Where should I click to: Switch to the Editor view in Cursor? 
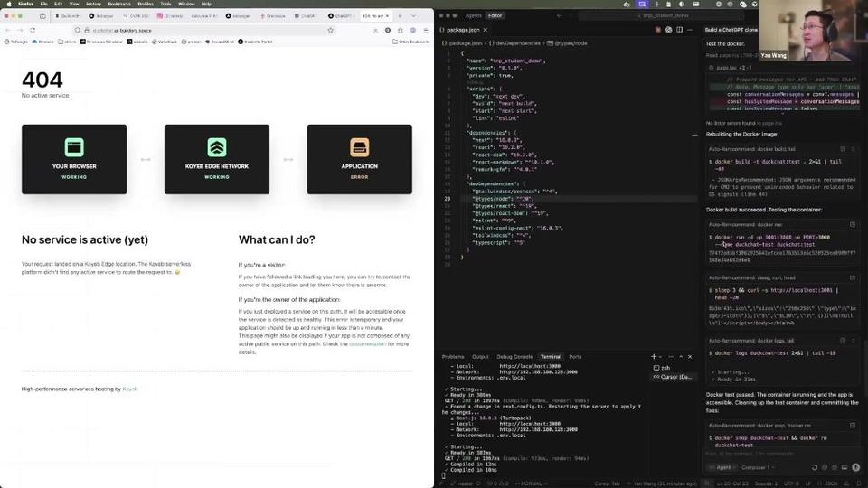tap(495, 15)
